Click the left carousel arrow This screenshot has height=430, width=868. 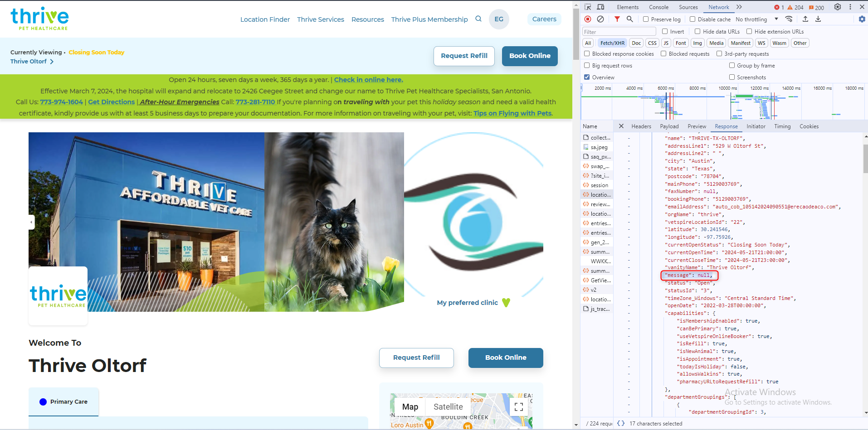coord(31,222)
